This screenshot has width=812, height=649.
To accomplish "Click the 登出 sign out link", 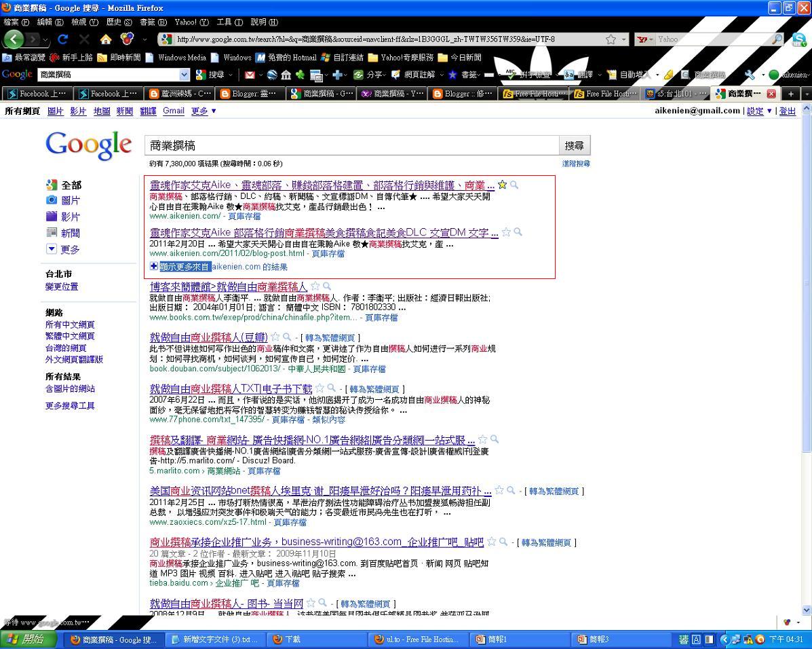I will tap(788, 111).
